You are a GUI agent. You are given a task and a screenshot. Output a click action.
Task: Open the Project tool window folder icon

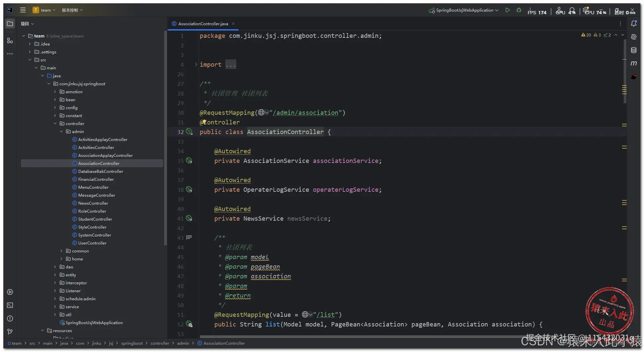point(10,24)
